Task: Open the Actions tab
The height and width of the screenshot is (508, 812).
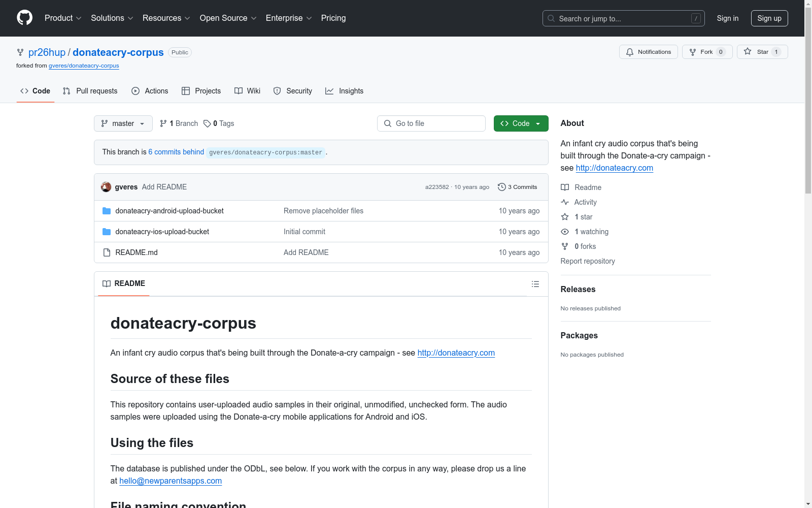Action: 150,91
